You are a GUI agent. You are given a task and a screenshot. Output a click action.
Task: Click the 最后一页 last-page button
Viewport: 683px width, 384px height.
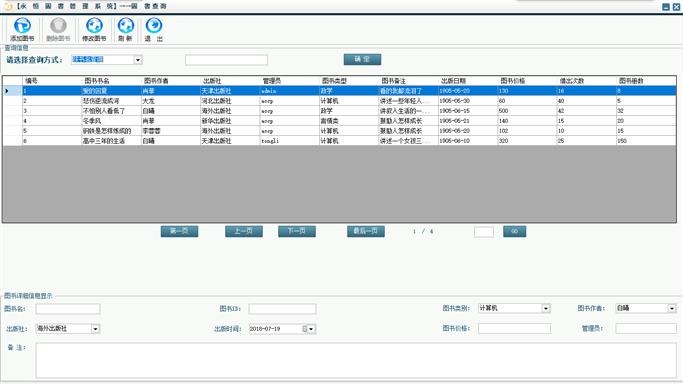[x=365, y=231]
